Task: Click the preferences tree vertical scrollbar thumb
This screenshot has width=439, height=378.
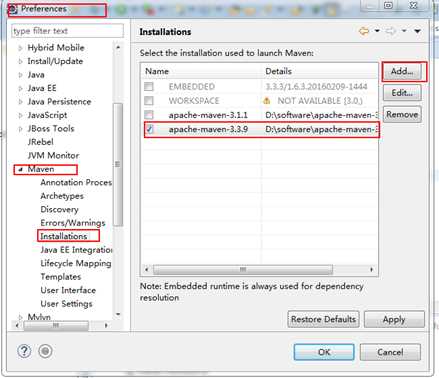Action: pos(118,164)
